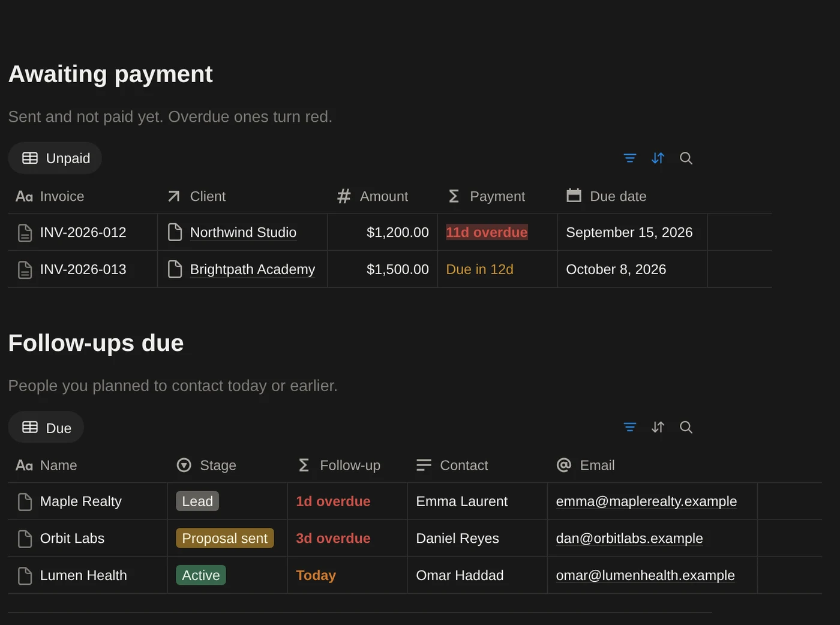Open the Contact column header menu
This screenshot has width=840, height=625.
point(478,465)
